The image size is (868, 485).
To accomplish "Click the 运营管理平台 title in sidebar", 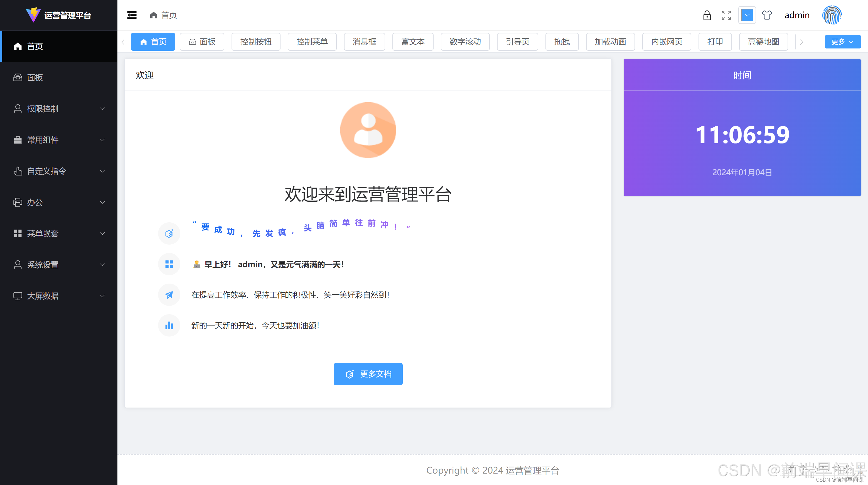I will point(68,16).
